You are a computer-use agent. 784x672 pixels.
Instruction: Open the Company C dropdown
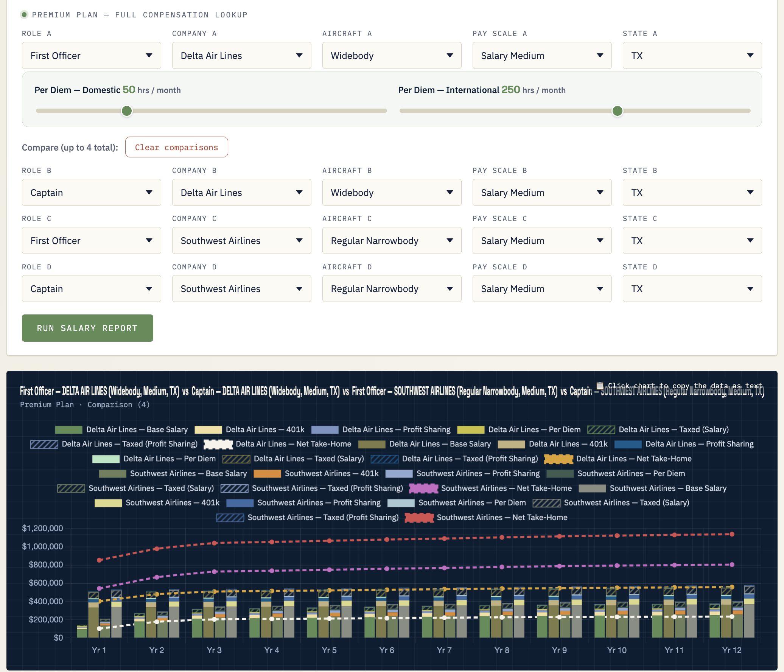point(242,241)
